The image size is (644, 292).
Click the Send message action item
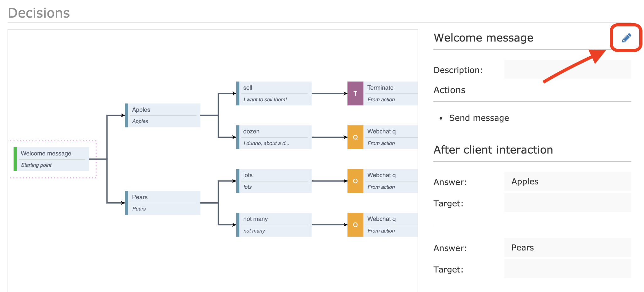[x=479, y=118]
